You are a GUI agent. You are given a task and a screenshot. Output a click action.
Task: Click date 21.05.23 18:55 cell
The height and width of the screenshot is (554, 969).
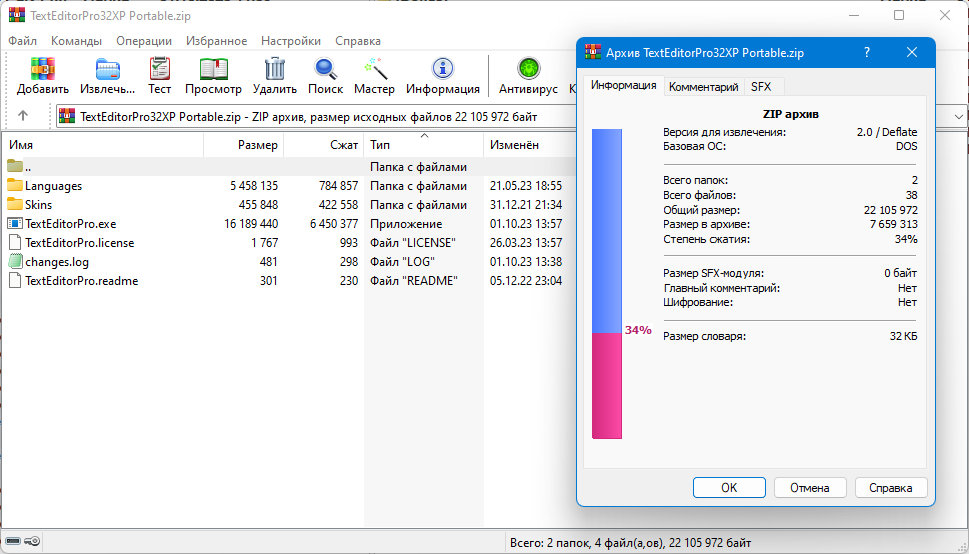pos(526,185)
